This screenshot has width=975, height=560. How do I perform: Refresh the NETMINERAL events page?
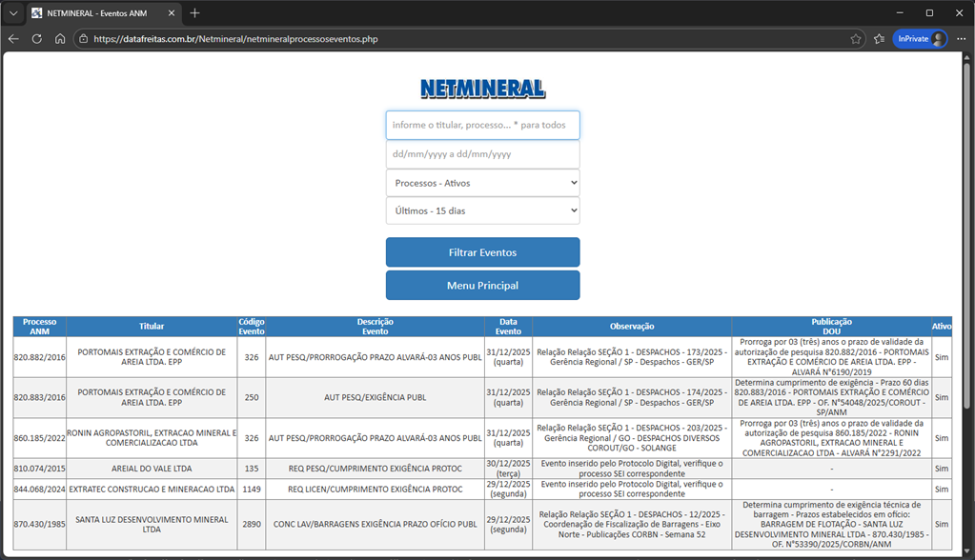coord(36,39)
